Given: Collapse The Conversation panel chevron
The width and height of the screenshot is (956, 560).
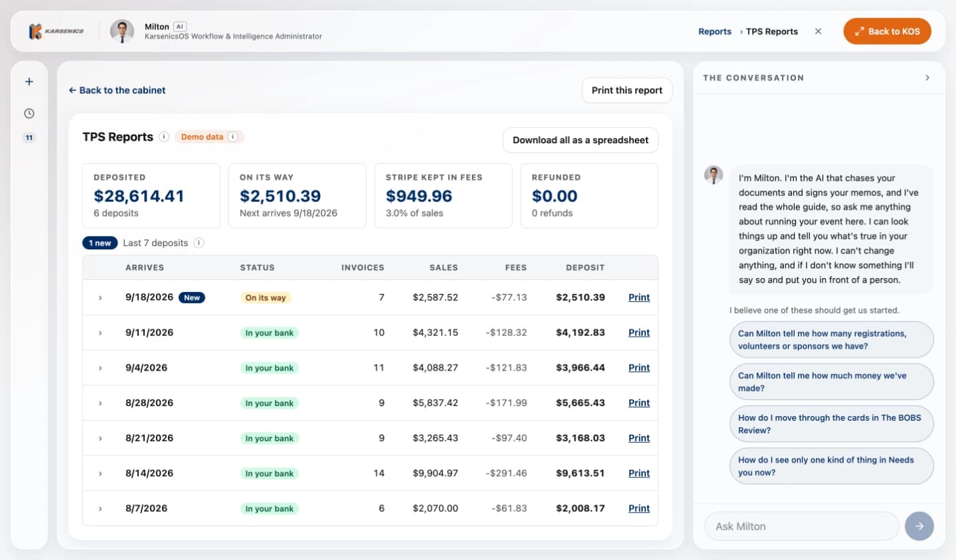Looking at the screenshot, I should (x=927, y=77).
